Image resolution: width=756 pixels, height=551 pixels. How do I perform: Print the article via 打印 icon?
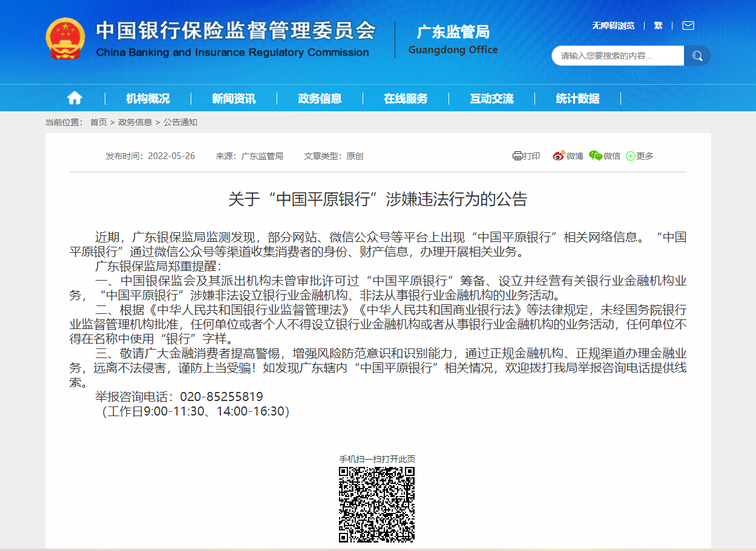(x=526, y=156)
